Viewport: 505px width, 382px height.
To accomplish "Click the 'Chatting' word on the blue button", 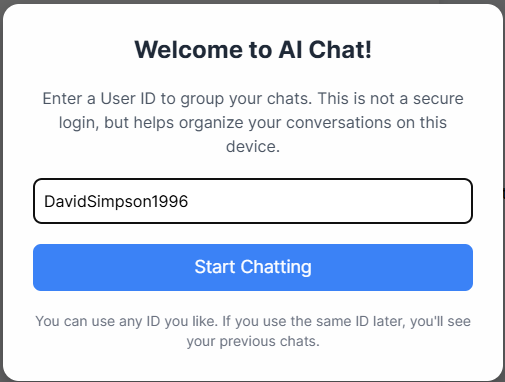I will (x=276, y=267).
